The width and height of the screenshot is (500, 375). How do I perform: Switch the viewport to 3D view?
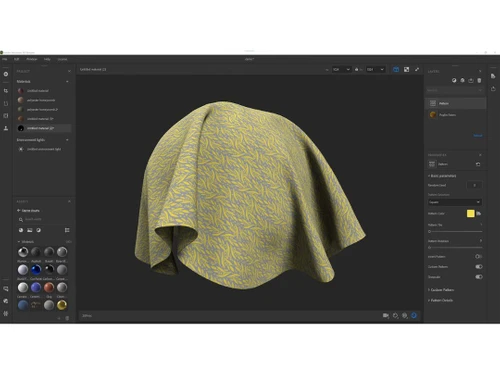[396, 69]
